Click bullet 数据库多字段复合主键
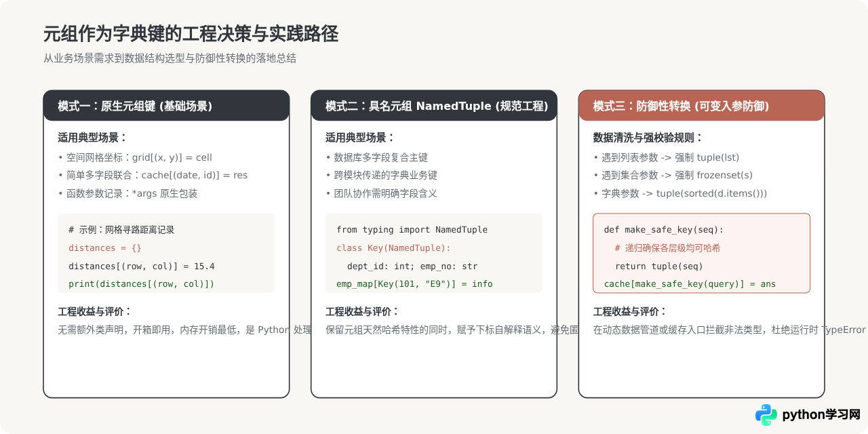 [376, 157]
